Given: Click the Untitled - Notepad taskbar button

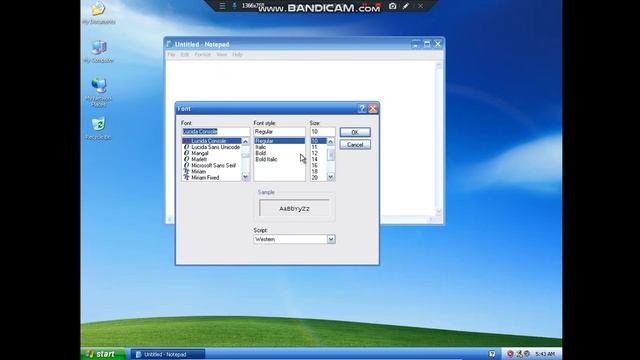Looking at the screenshot, I should click(x=167, y=354).
